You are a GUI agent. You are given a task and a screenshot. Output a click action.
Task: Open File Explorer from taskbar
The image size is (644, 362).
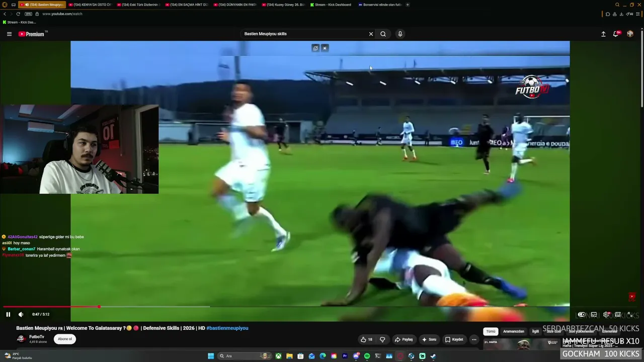click(x=289, y=356)
